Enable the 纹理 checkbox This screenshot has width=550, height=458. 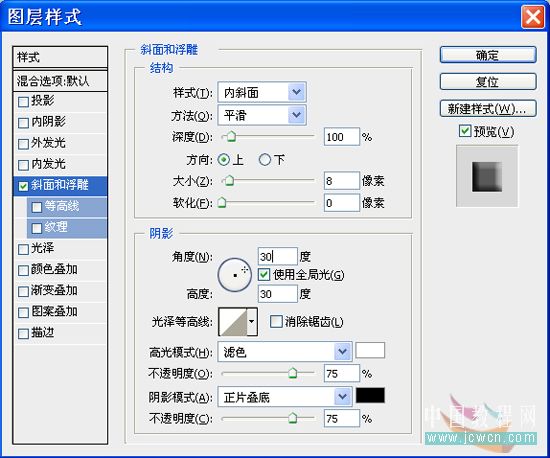click(x=37, y=228)
